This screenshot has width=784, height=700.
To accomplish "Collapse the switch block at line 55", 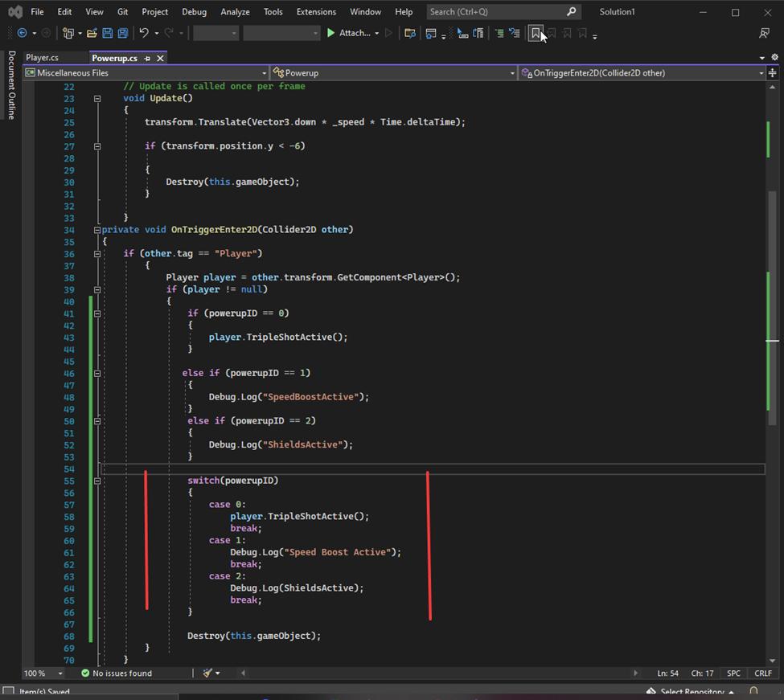I will tap(97, 481).
